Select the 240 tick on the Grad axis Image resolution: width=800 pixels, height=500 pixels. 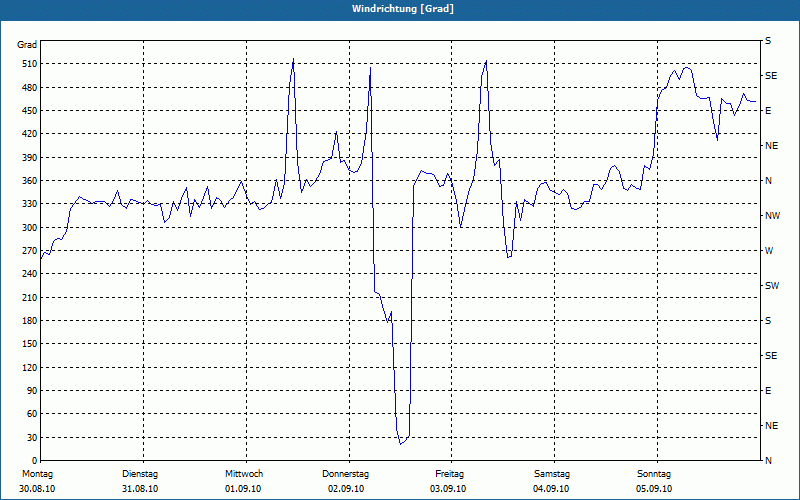point(31,274)
